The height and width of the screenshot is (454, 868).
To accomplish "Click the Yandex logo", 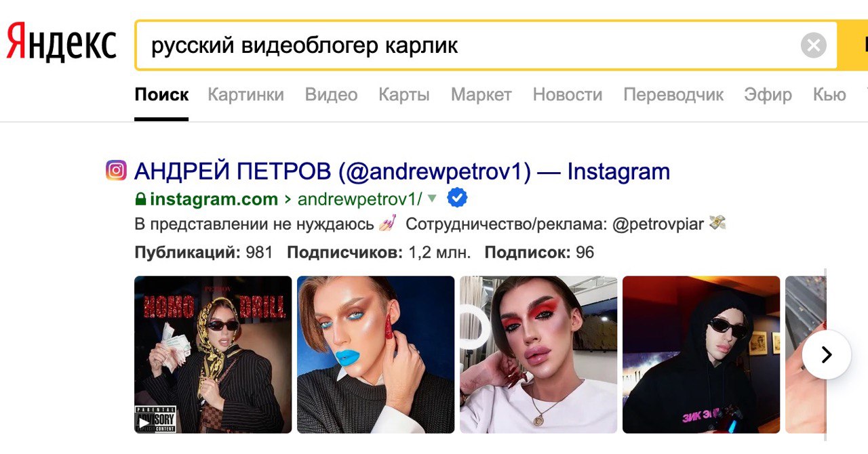I will click(x=61, y=43).
